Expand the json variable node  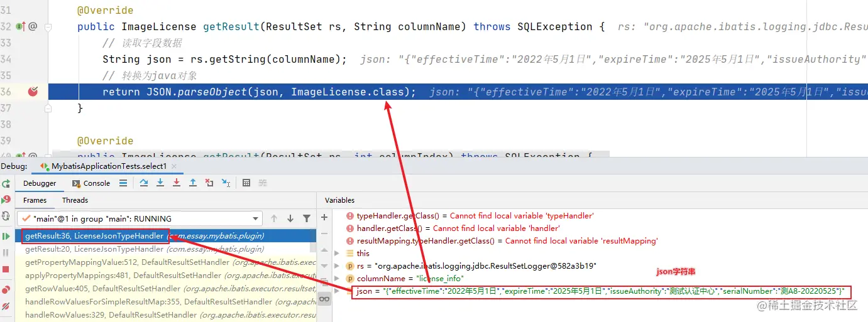coord(338,291)
